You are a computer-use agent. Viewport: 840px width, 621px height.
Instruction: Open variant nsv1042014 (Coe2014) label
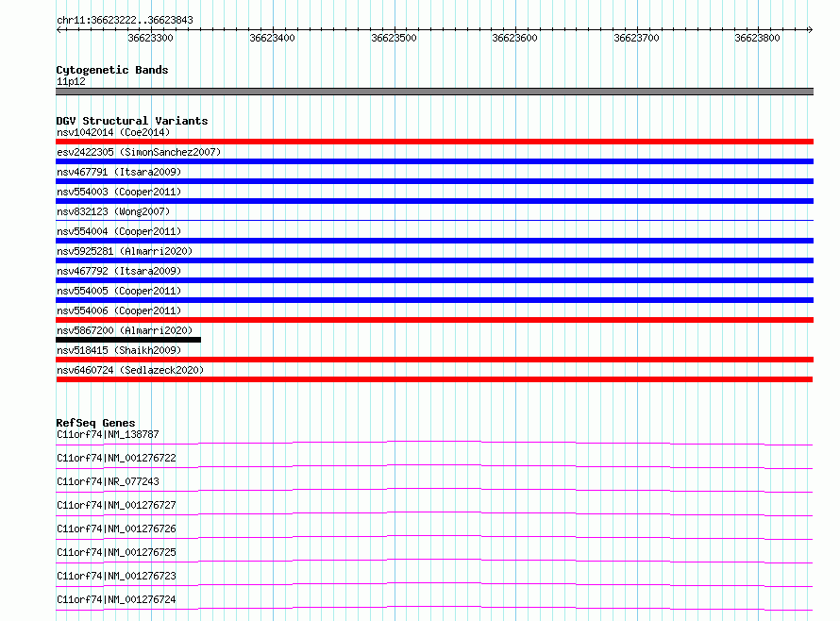pos(113,132)
